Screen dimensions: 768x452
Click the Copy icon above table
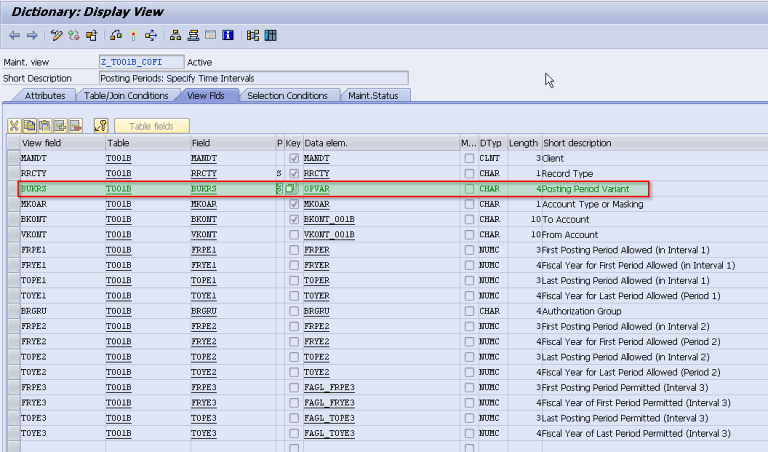click(30, 125)
